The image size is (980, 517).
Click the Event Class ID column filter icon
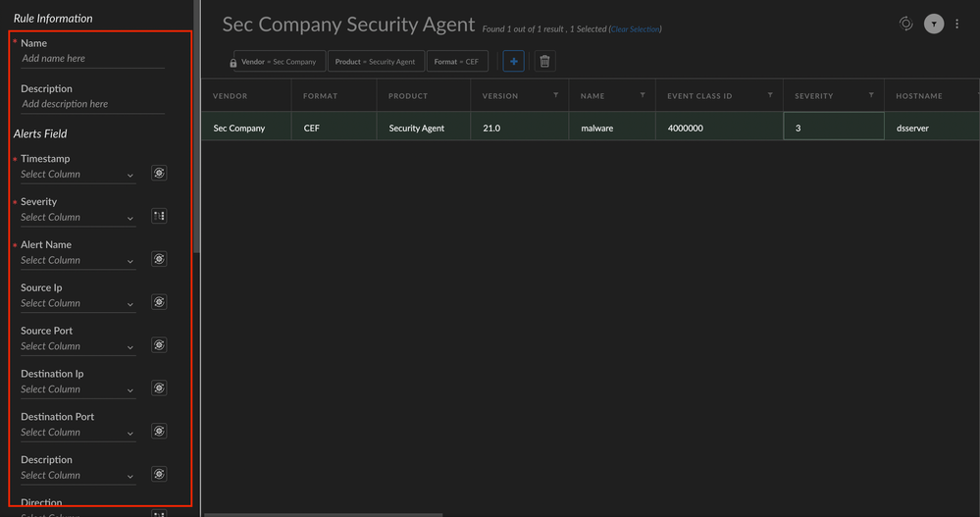[770, 96]
